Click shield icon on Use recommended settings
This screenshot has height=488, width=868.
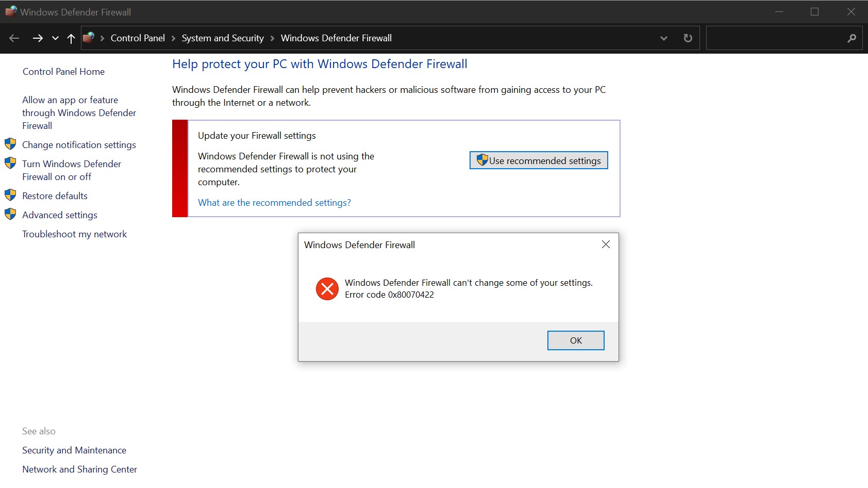(x=482, y=160)
